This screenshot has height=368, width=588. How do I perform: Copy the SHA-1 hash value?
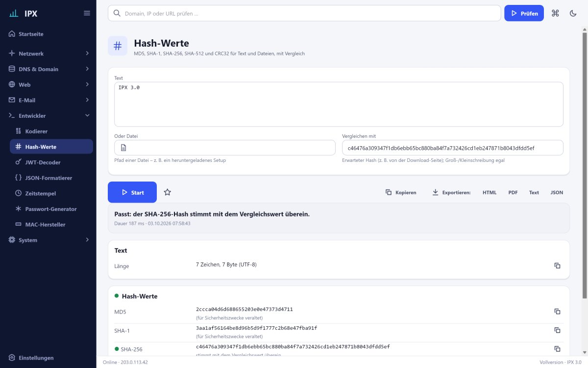click(x=557, y=330)
